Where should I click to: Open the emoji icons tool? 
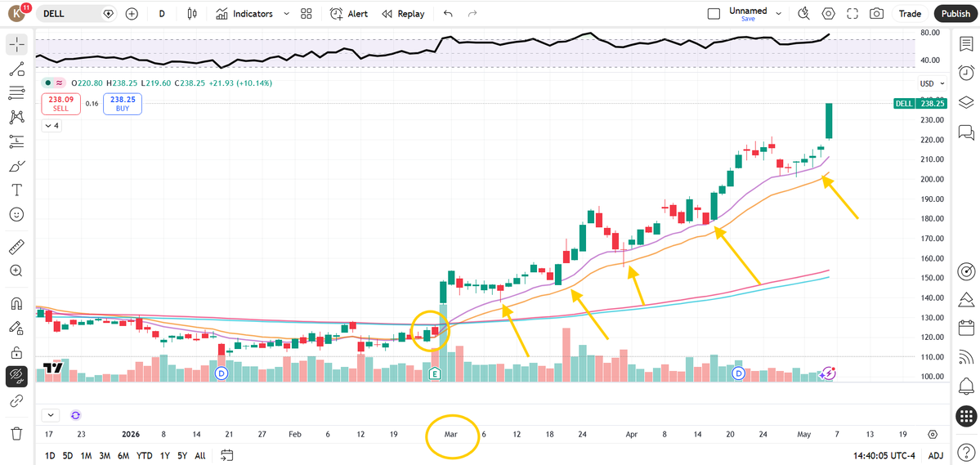(17, 214)
